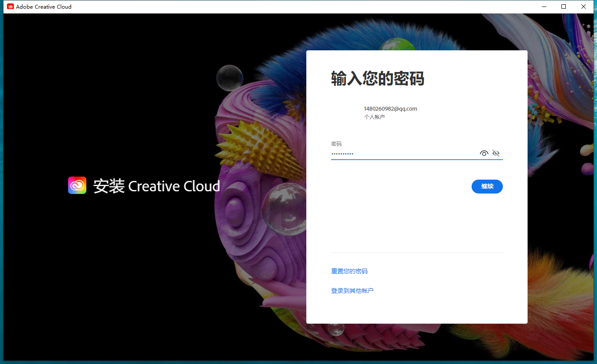Click the 安装 Creative Cloud caption text
597x364 pixels.
157,186
